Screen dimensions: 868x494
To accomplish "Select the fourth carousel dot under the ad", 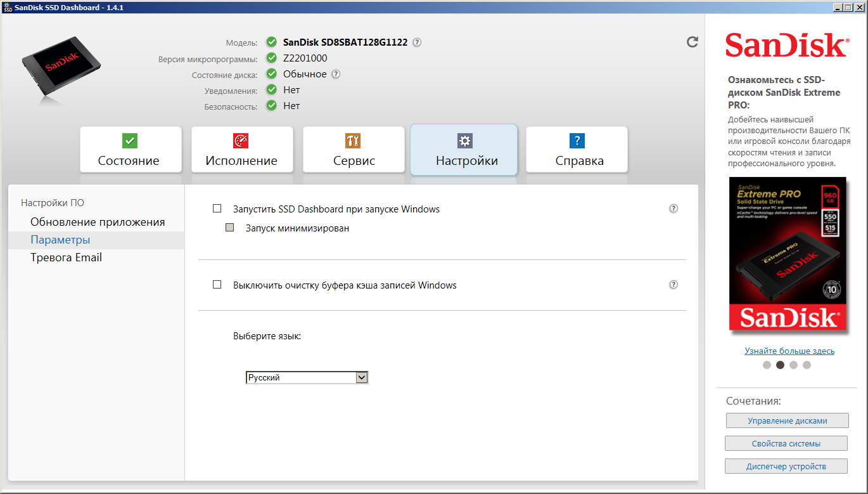I will (807, 365).
